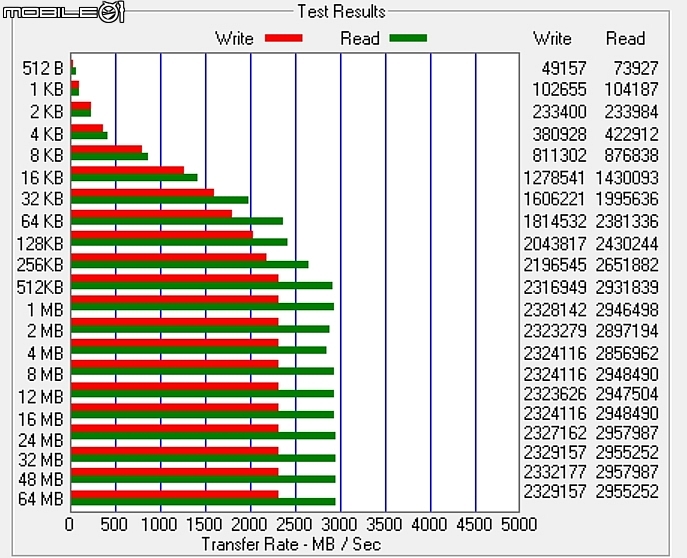The image size is (687, 558).
Task: Click the red write bar for 32 KB
Action: [142, 193]
